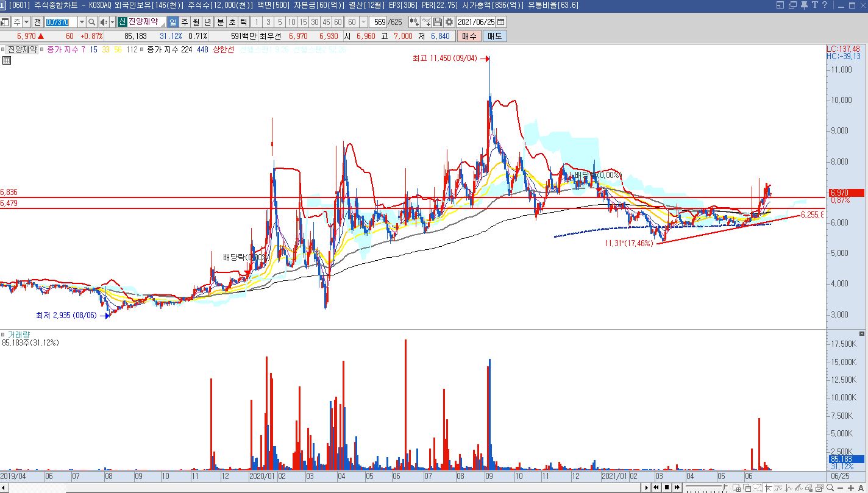Open the speaker options dropdown arrow
Image resolution: width=868 pixels, height=493 pixels.
112,22
